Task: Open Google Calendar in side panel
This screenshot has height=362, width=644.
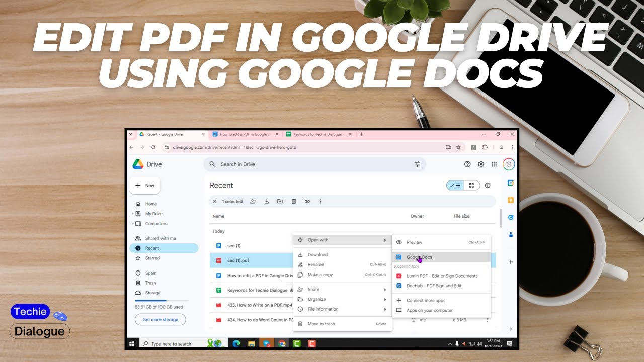Action: point(511,183)
